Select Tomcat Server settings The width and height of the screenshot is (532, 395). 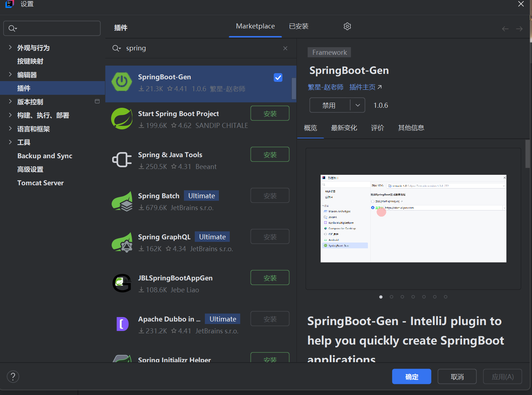pos(52,183)
